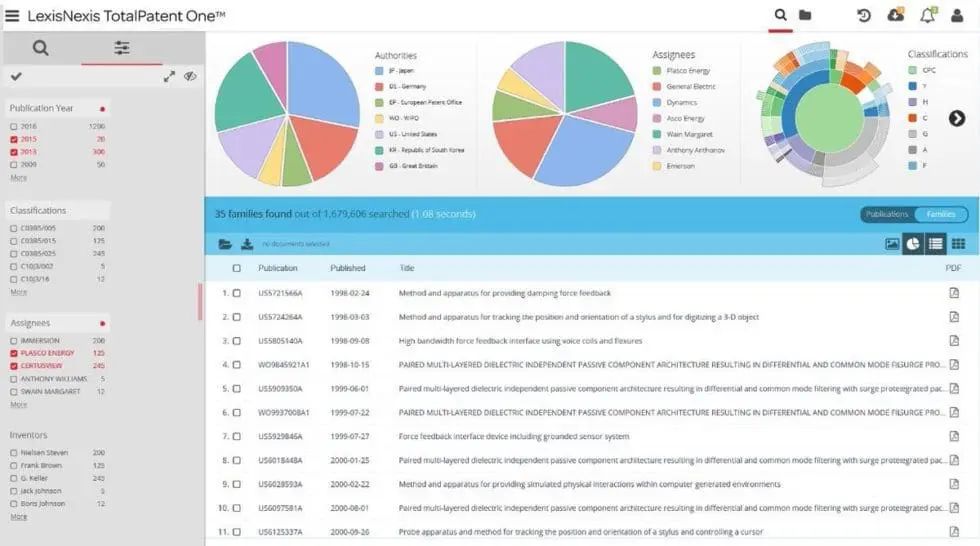The image size is (980, 546).
Task: Sort by Published column header
Action: coord(348,268)
